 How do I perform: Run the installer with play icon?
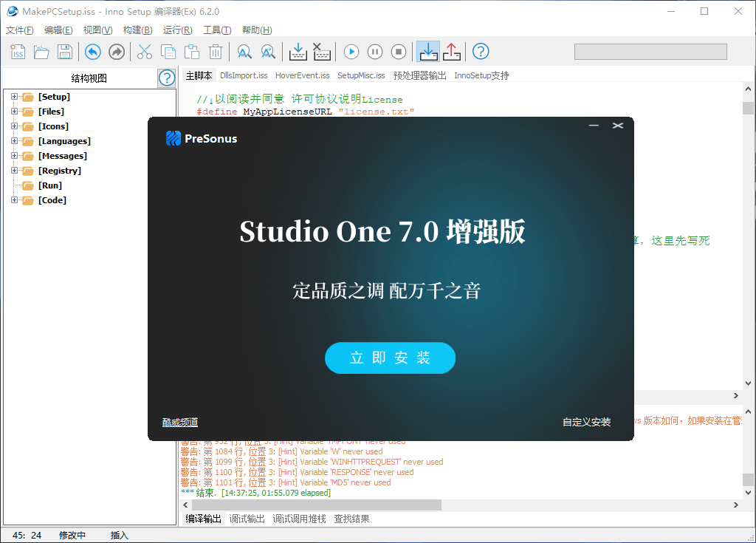pos(351,52)
